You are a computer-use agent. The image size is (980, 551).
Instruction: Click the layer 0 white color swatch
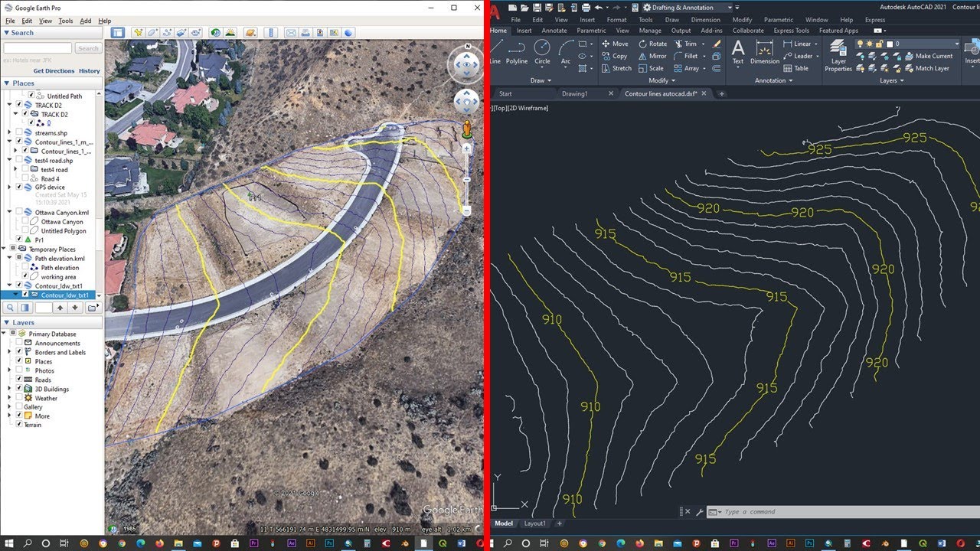click(888, 44)
